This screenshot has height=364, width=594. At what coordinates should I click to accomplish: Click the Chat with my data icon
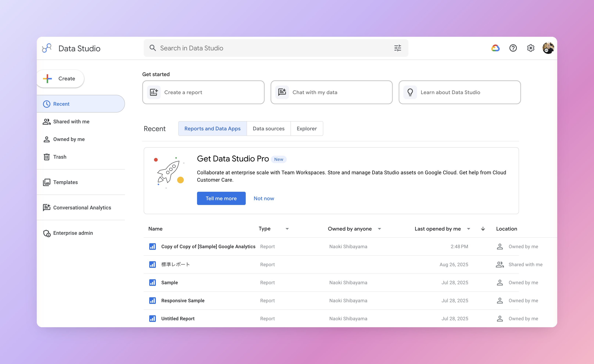[282, 92]
